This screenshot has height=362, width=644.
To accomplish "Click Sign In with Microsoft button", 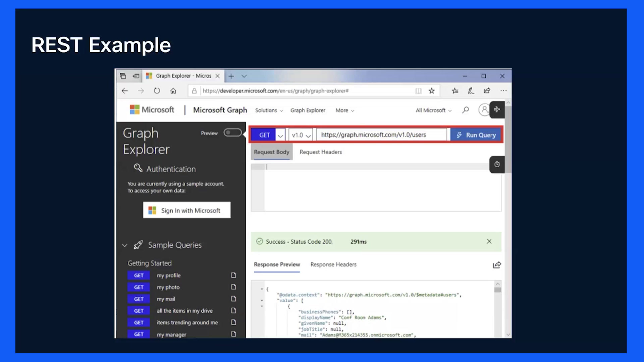I will click(186, 210).
